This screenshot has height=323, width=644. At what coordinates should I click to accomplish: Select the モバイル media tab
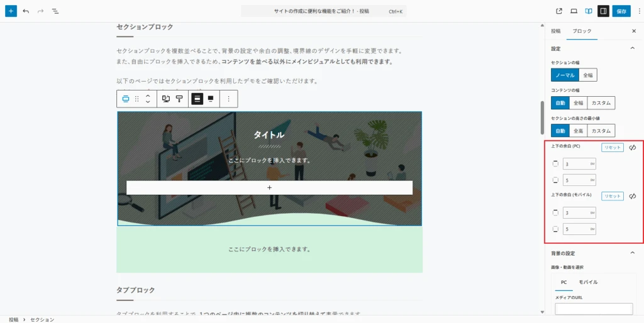coord(588,282)
